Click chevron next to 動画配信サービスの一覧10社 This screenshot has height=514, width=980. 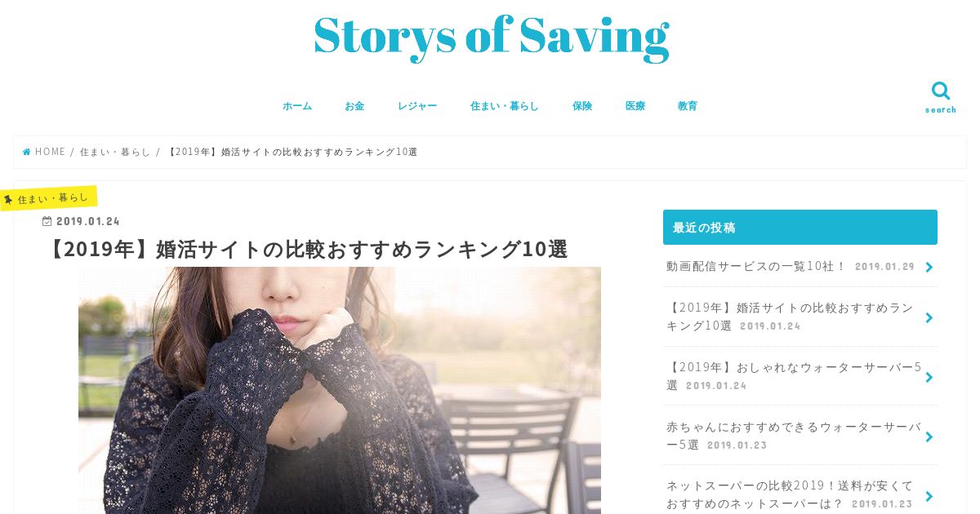(x=929, y=267)
